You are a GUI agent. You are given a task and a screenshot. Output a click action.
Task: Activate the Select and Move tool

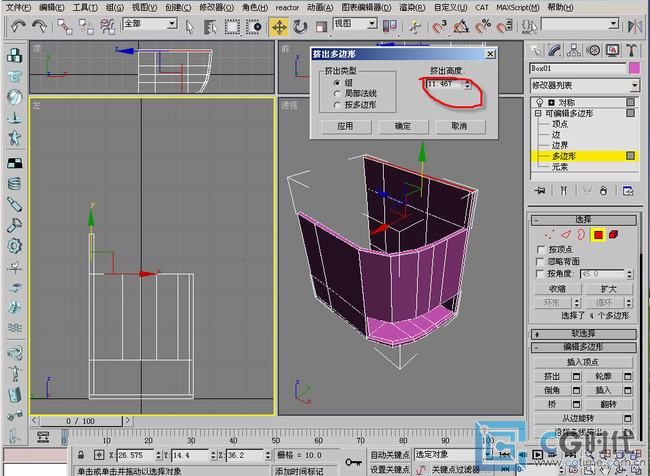point(279,27)
